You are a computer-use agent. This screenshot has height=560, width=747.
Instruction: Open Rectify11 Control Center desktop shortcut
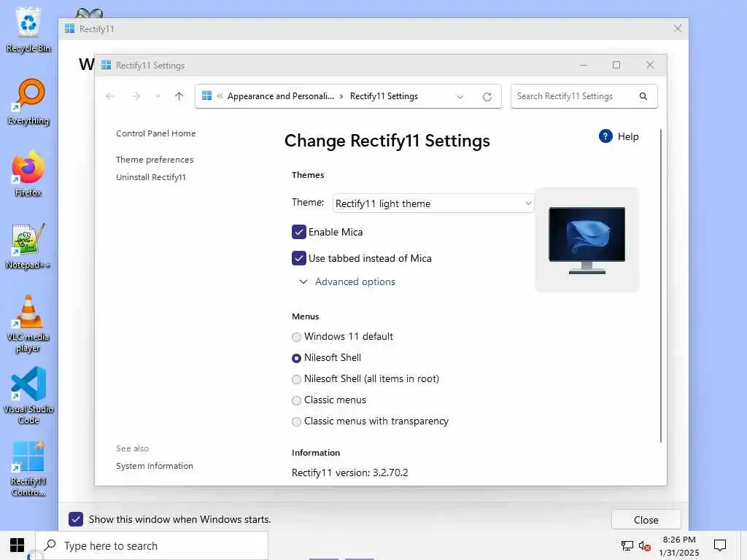[28, 469]
